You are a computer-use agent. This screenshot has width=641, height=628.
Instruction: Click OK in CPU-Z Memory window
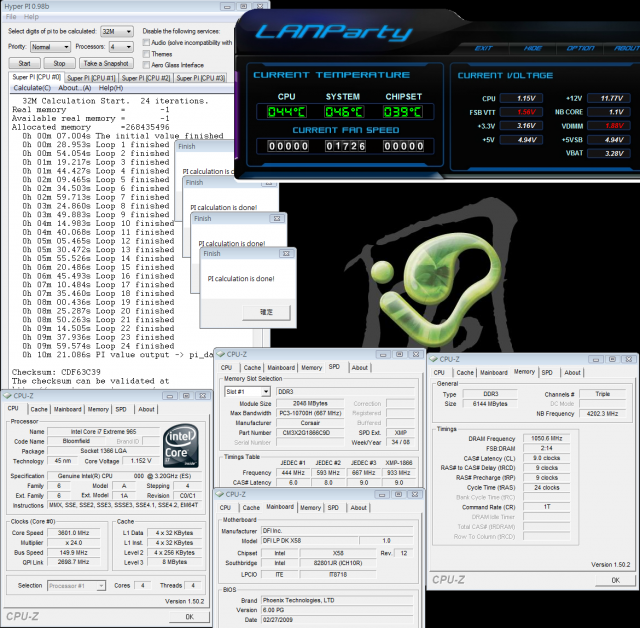coord(616,580)
